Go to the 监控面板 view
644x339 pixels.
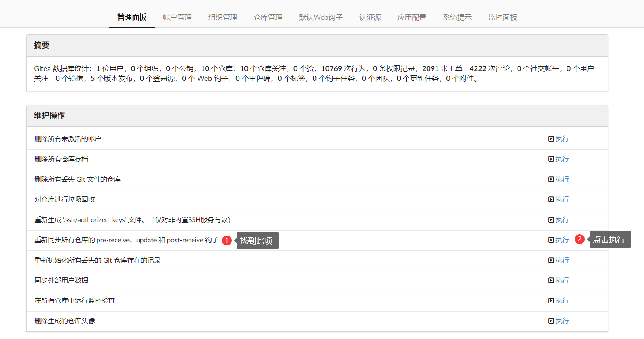click(502, 17)
